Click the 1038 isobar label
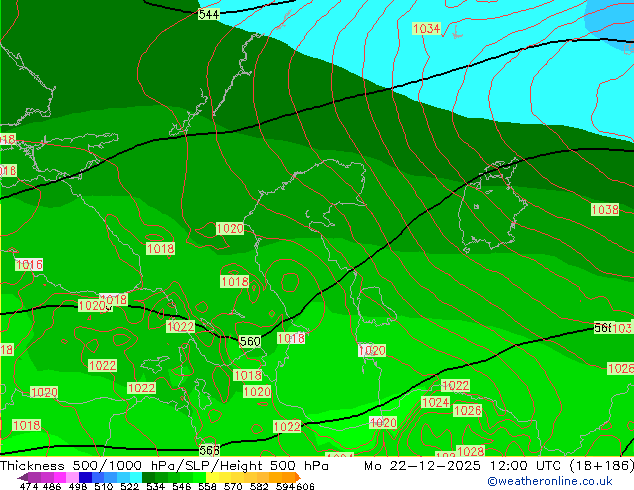Image resolution: width=634 pixels, height=490 pixels. 605,209
